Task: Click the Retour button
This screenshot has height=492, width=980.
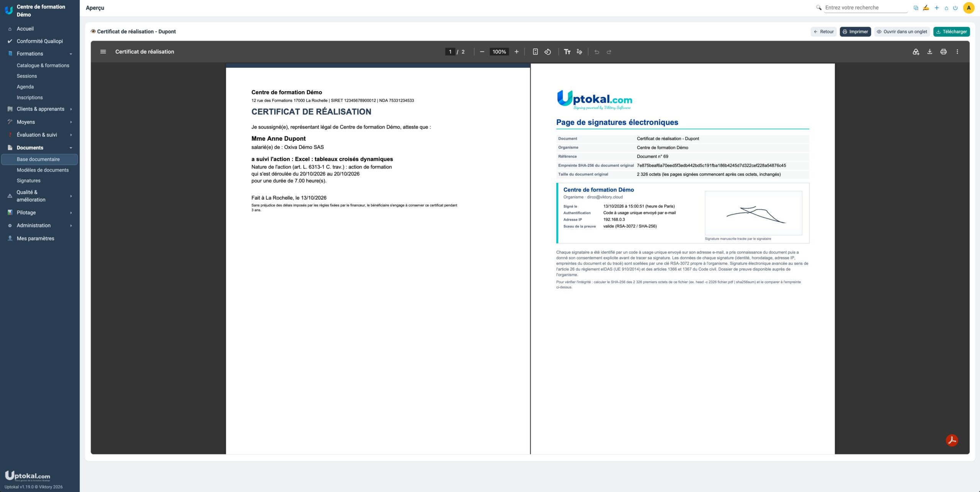Action: pos(823,32)
